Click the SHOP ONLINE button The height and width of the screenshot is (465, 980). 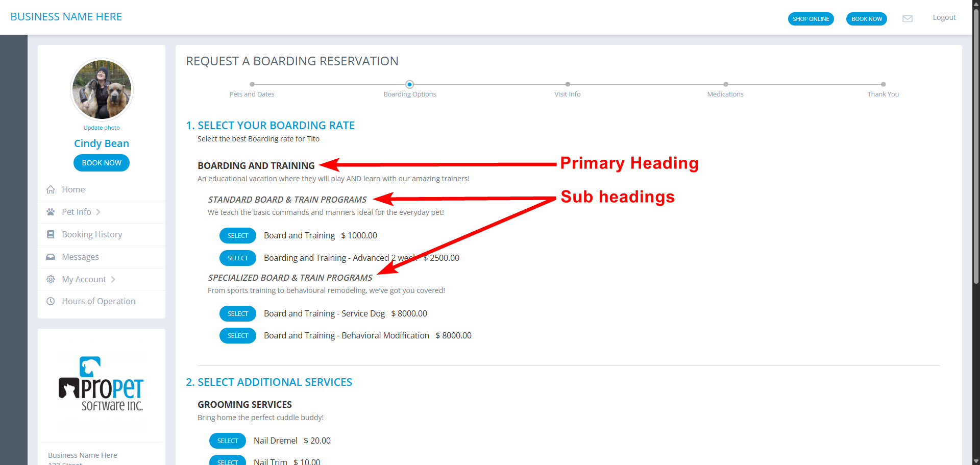(x=811, y=18)
